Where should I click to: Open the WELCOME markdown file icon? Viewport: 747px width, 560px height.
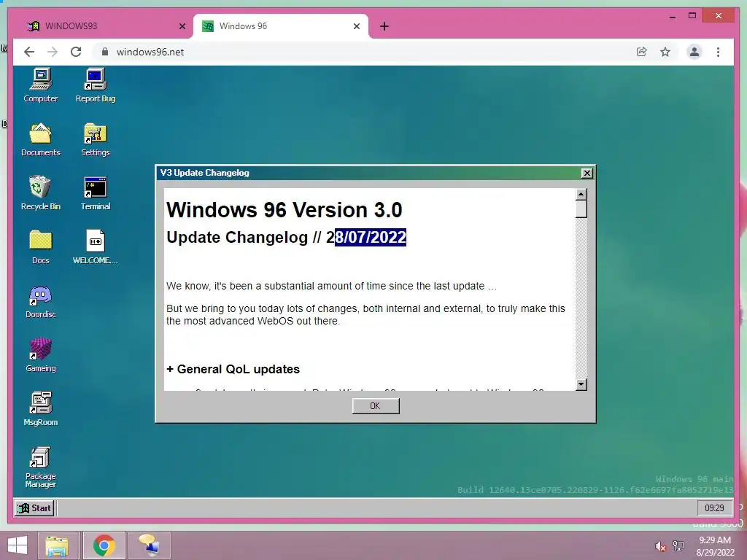[x=96, y=247]
